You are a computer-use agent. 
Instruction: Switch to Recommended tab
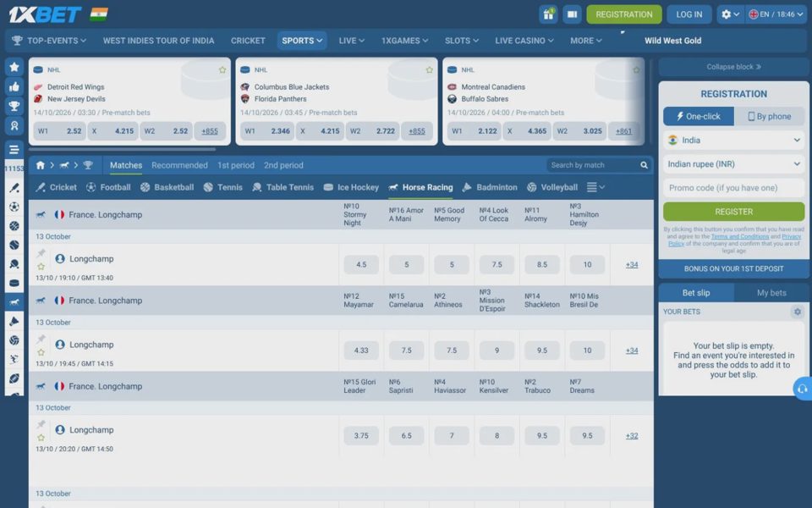(x=179, y=165)
